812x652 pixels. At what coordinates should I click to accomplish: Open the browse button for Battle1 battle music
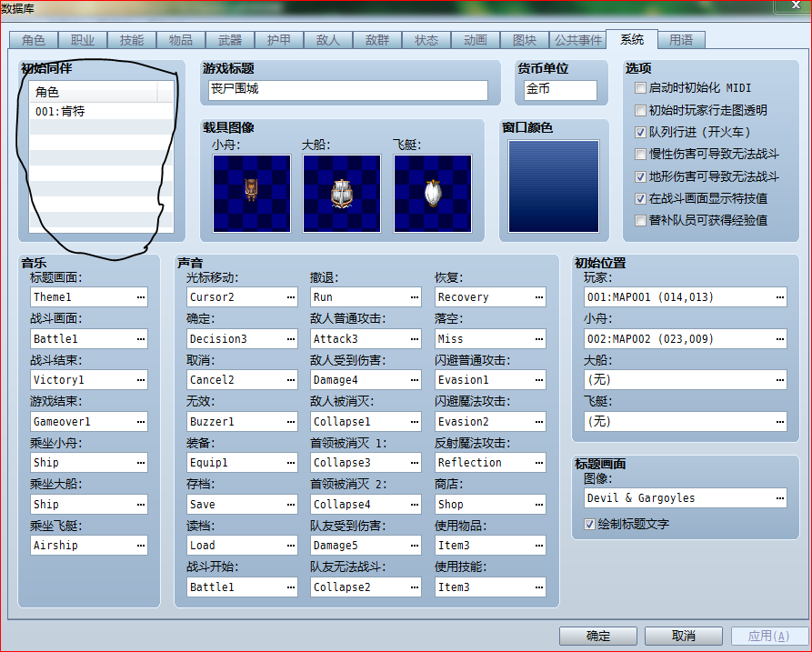tap(141, 338)
